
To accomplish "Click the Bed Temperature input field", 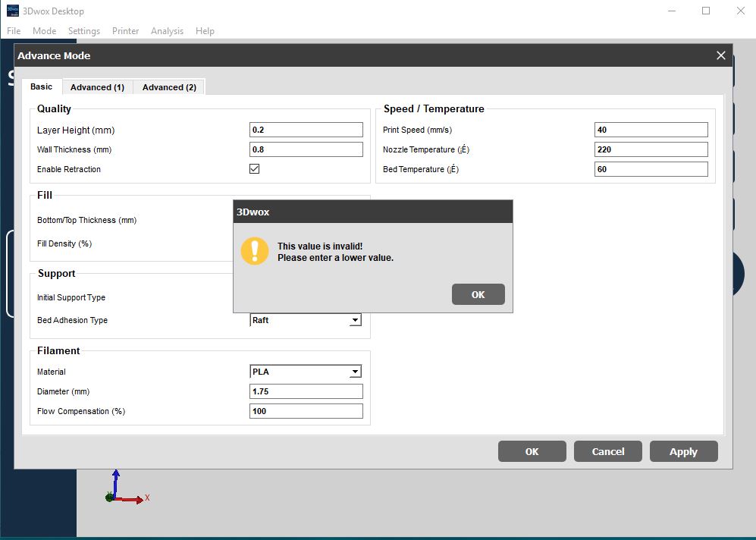I will point(651,169).
